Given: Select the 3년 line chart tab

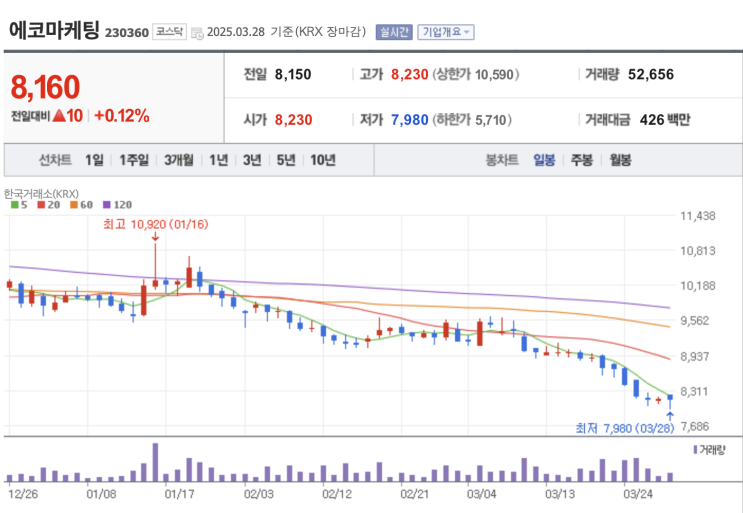Looking at the screenshot, I should coord(252,160).
